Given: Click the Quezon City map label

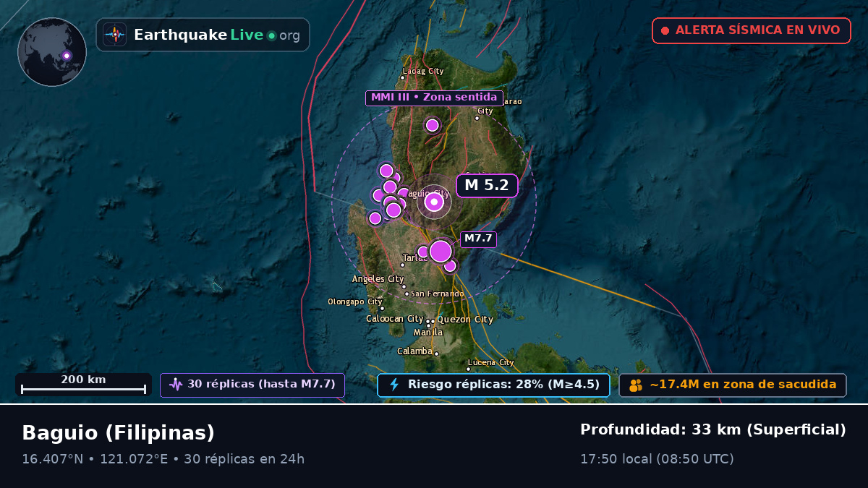Looking at the screenshot, I should (x=465, y=320).
